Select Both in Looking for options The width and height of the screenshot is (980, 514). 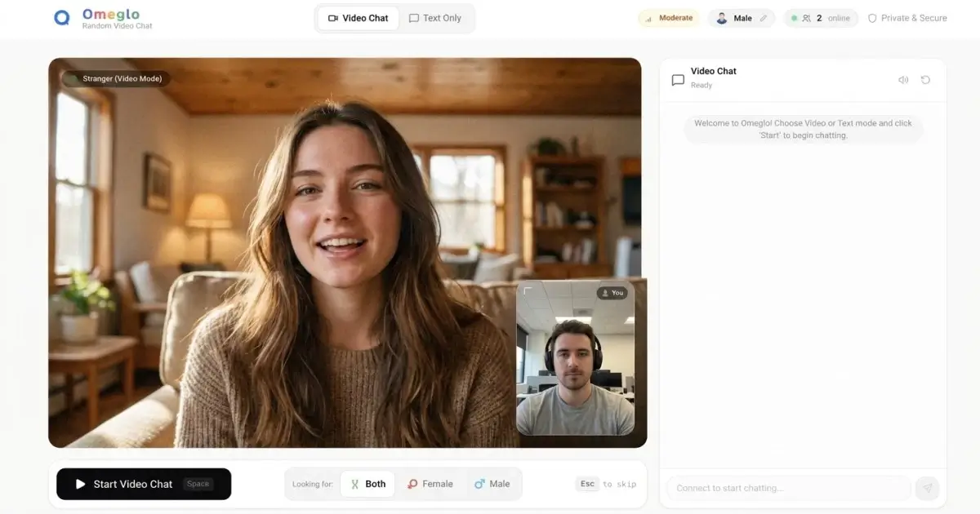coord(367,484)
